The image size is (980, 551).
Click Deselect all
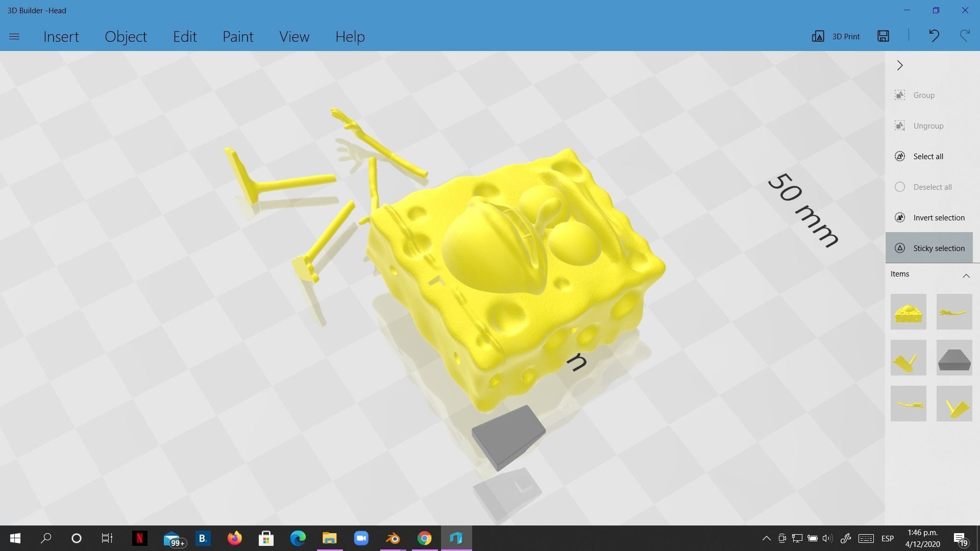tap(929, 187)
